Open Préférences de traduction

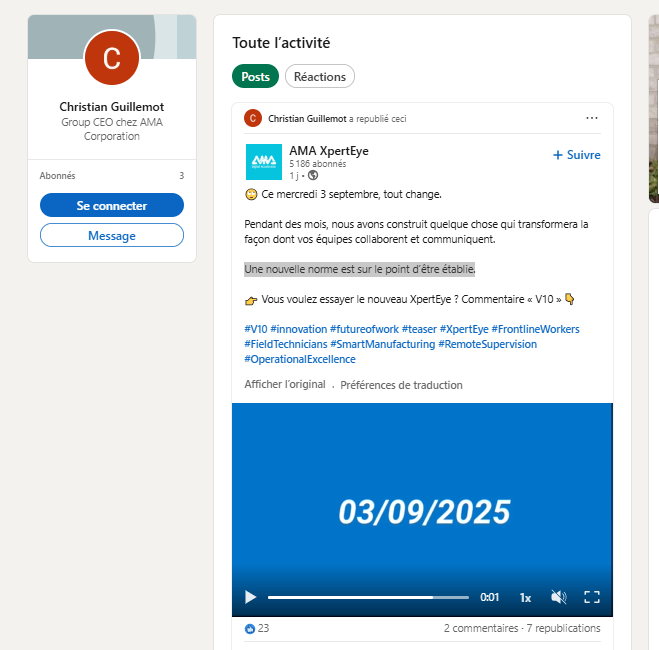pos(401,385)
